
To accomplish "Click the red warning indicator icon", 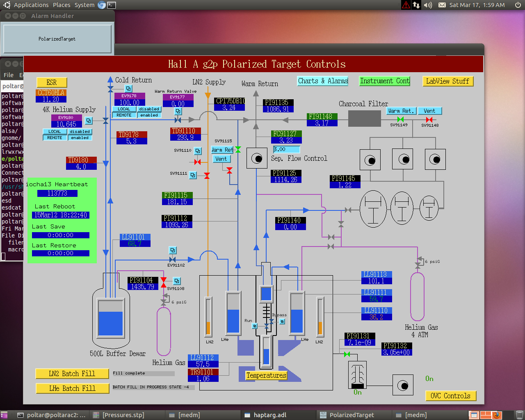I will click(x=406, y=5).
